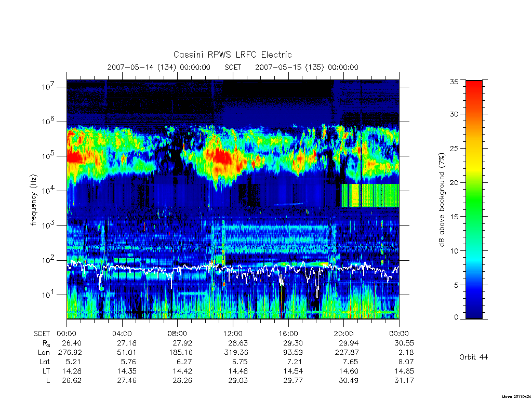Screen dimensions: 532x399
Task: Click the L value '28.26'
Action: click(182, 381)
